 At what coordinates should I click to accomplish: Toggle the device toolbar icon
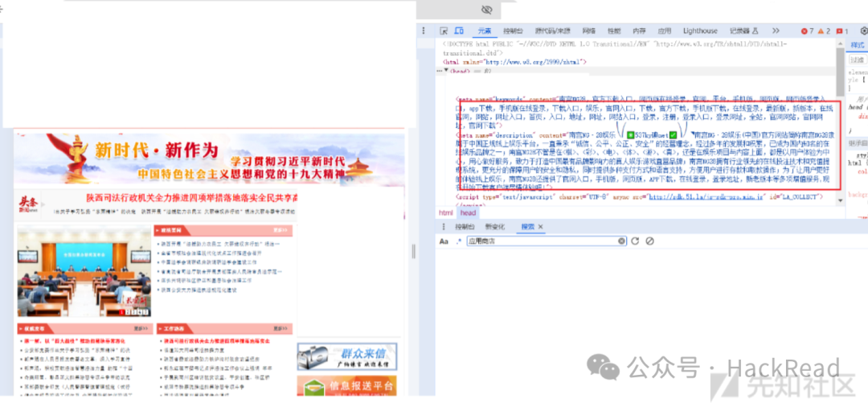coord(460,31)
